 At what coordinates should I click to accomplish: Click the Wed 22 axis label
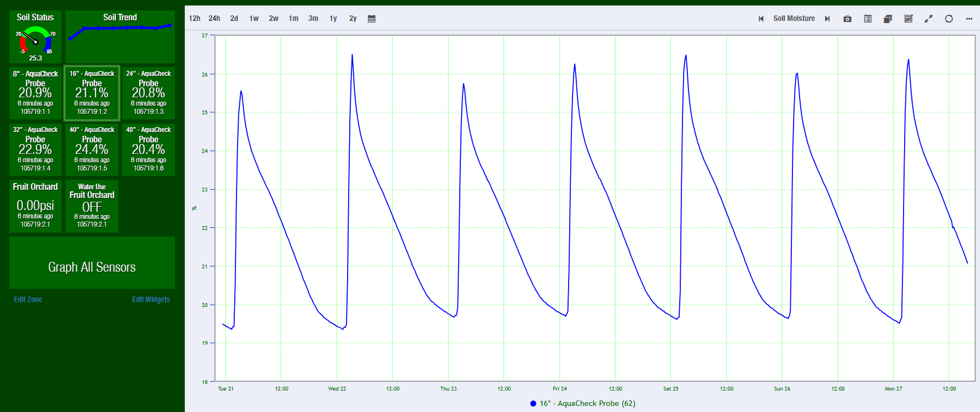[337, 388]
